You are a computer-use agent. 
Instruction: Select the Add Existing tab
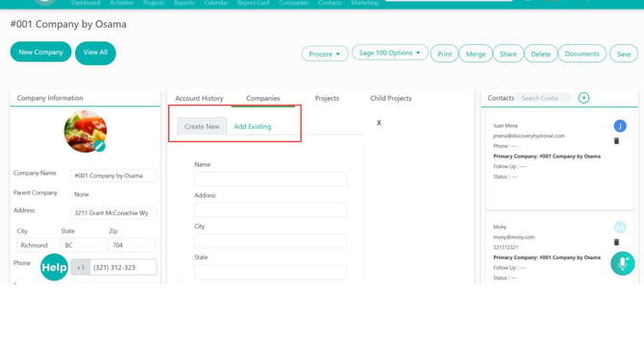252,127
